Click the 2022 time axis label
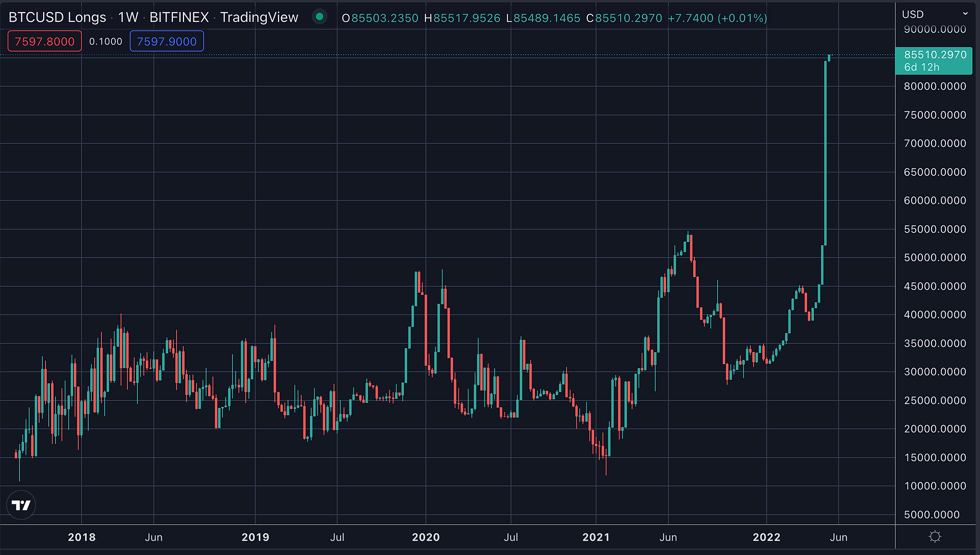The image size is (980, 555). coord(767,537)
